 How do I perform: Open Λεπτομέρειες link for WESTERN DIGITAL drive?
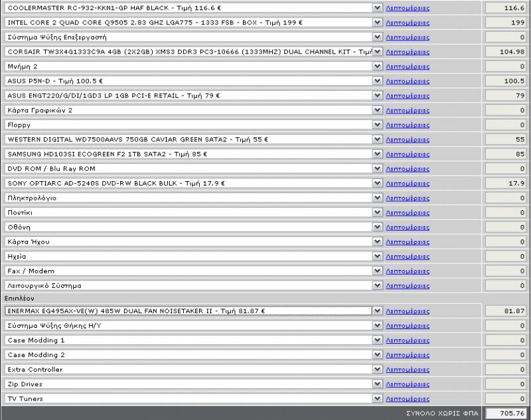point(408,139)
